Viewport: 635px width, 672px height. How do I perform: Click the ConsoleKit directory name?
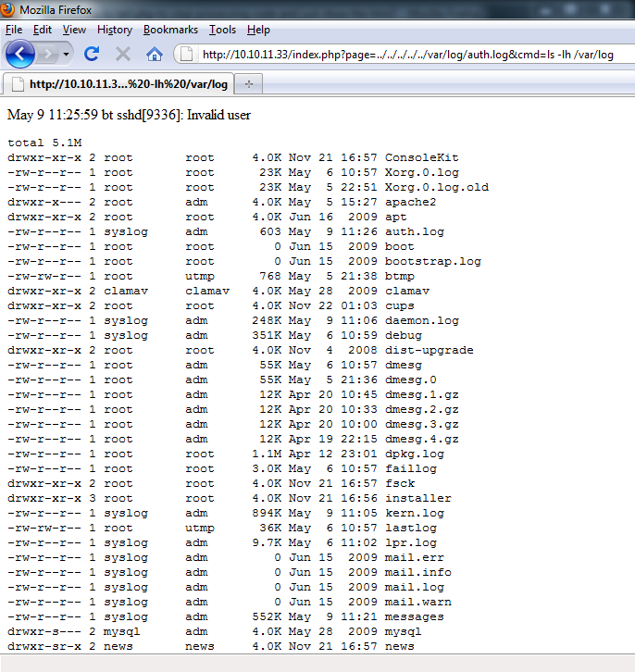421,157
